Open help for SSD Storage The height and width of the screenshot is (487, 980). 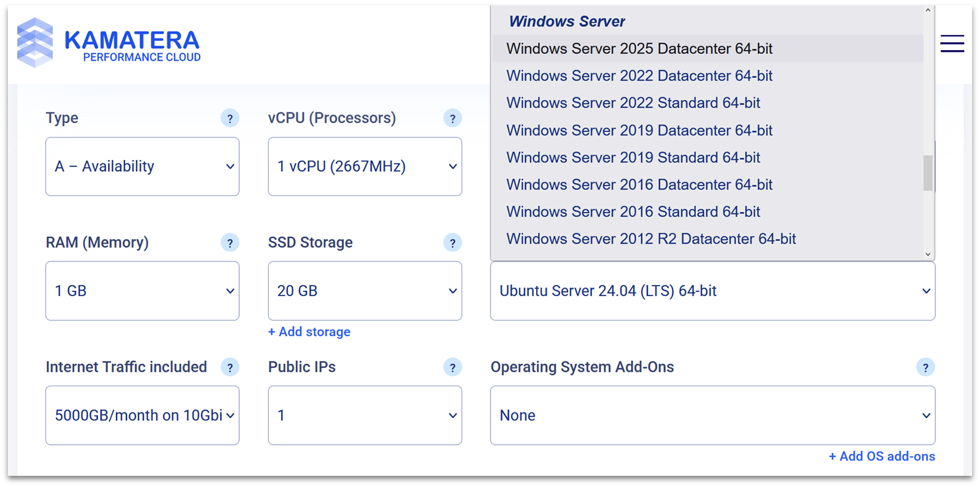coord(452,243)
